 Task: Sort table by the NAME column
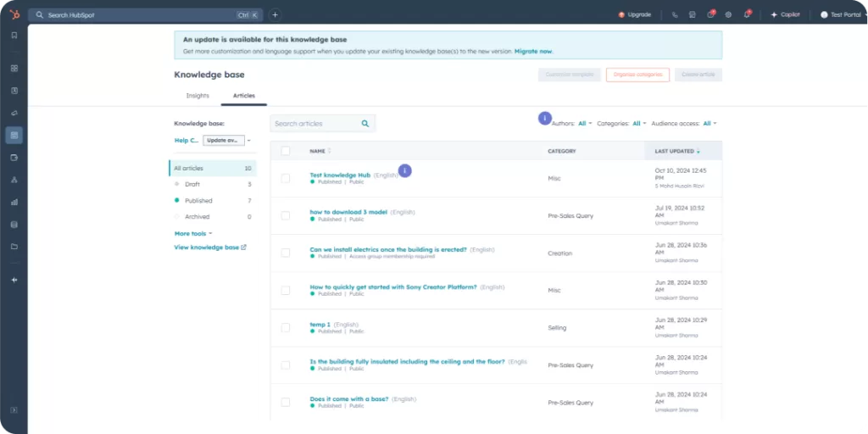[x=320, y=151]
